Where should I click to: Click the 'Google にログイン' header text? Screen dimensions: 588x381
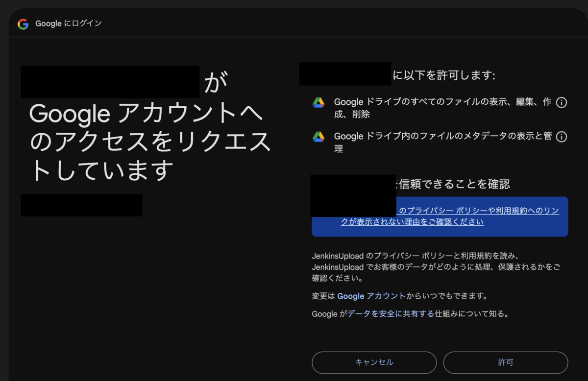[69, 24]
